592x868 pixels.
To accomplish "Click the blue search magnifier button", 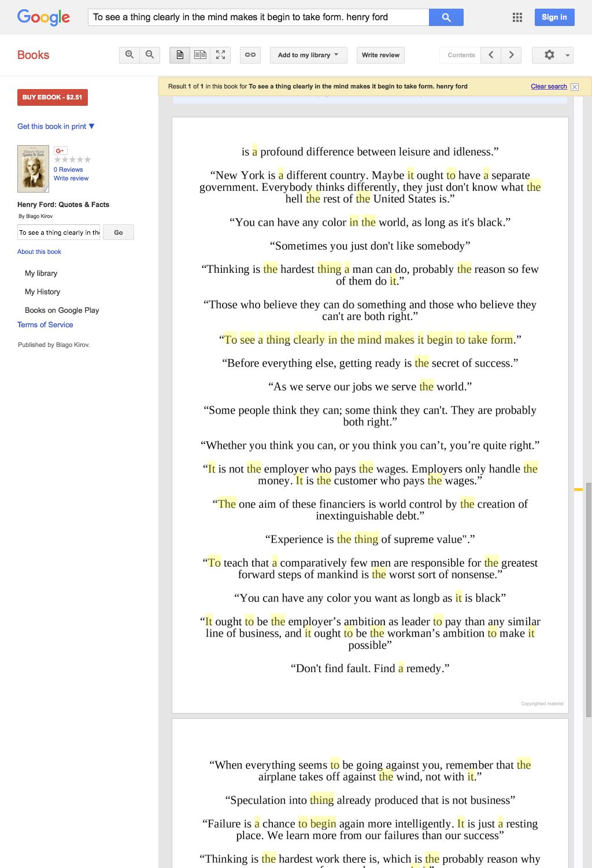I will coord(446,17).
